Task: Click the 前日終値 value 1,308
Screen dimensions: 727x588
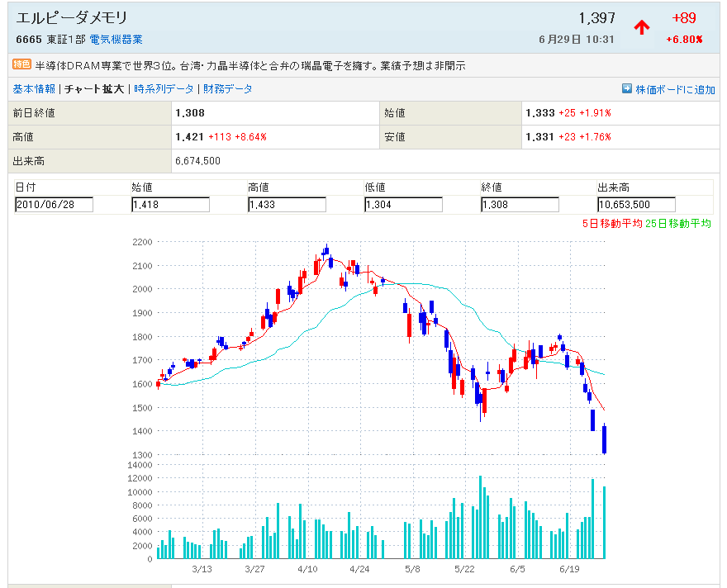Action: 190,113
